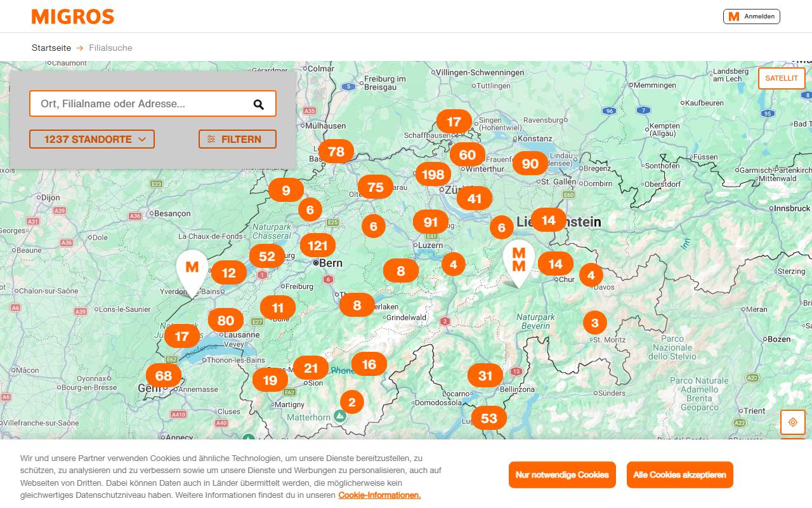Focus the Ort, Filialname oder Adresse field
Image resolution: width=812 pixels, height=508 pixels.
[x=153, y=104]
